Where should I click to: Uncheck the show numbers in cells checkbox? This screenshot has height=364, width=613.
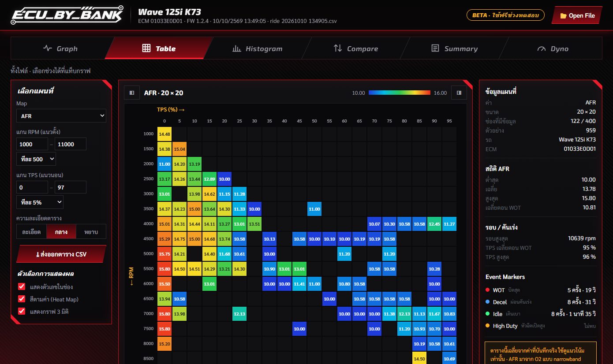point(22,287)
